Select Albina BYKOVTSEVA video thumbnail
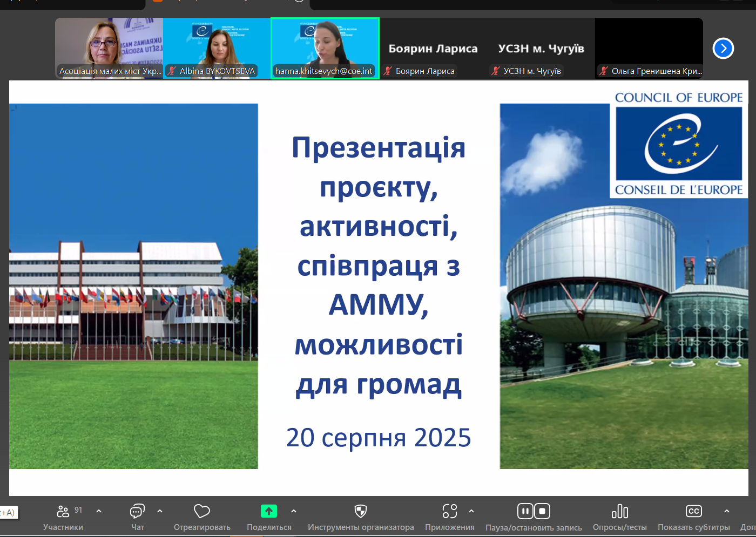756x537 pixels. 217,48
